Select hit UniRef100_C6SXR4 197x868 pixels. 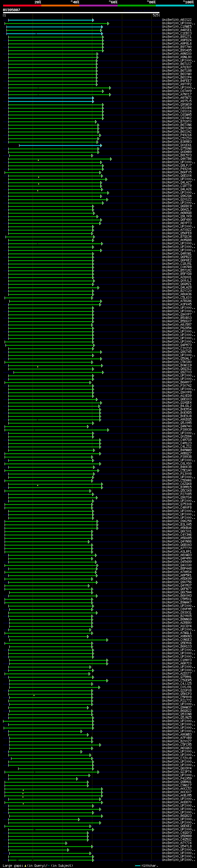point(177,108)
